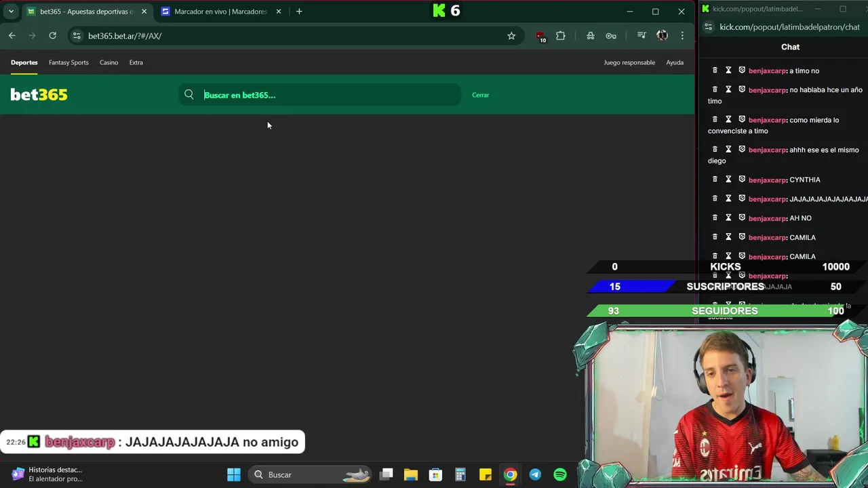This screenshot has width=868, height=488.
Task: Click the bet365 logo
Action: tap(39, 95)
